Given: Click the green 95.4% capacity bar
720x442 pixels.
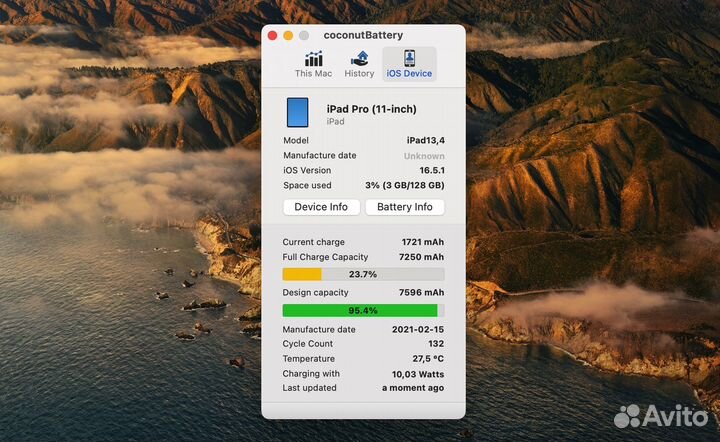Looking at the screenshot, I should tap(363, 311).
